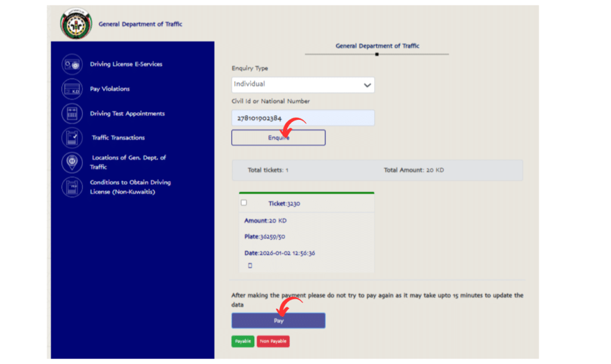The image size is (611, 364).
Task: Open the Locations of Gen. Dept. of Traffic pin icon
Action: 72,162
